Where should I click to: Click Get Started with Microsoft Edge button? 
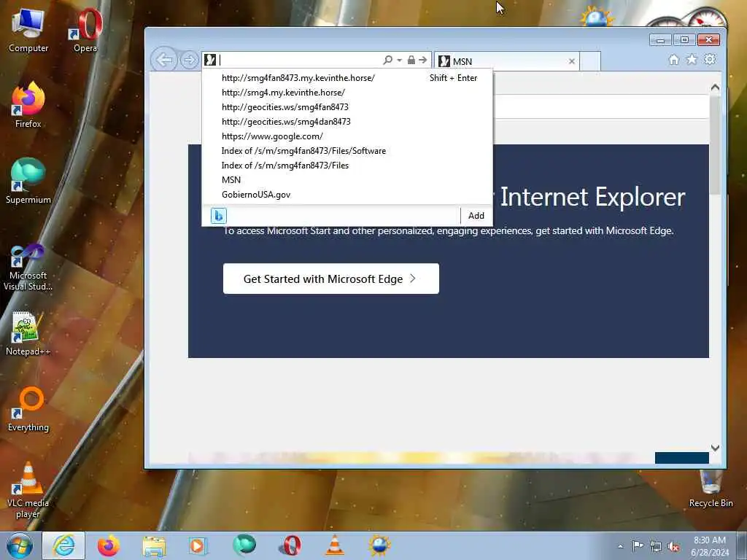tap(331, 279)
